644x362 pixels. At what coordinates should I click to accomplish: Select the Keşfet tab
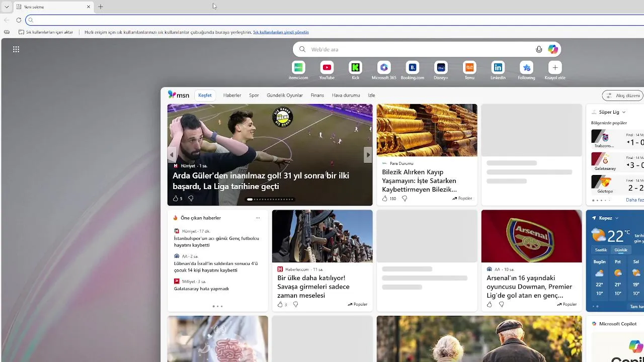pyautogui.click(x=205, y=95)
